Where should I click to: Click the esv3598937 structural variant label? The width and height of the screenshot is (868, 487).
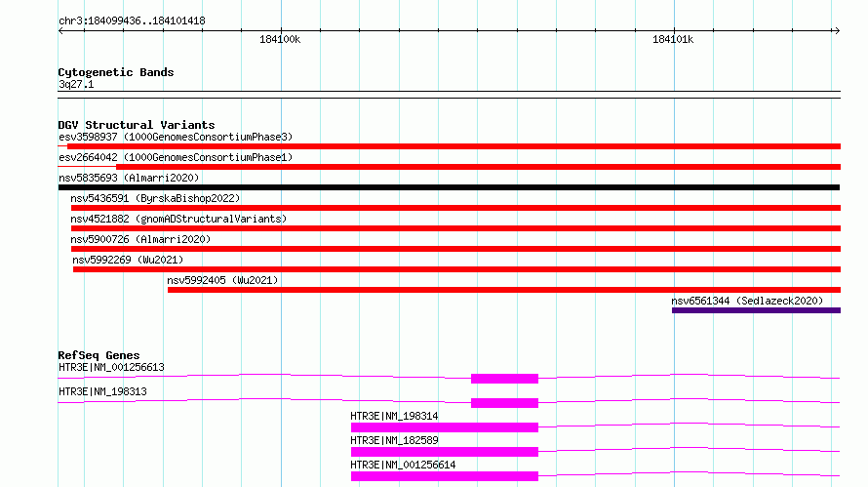(176, 137)
